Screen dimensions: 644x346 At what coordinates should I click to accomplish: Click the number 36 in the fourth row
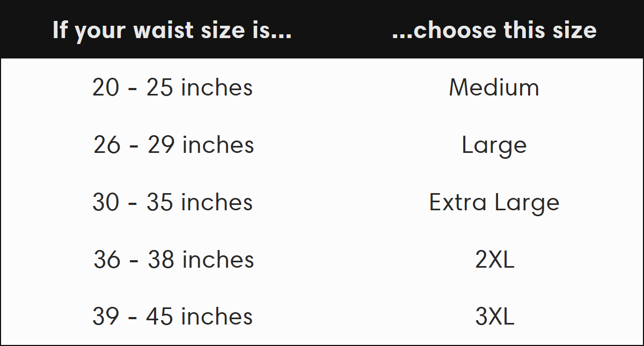pyautogui.click(x=107, y=260)
